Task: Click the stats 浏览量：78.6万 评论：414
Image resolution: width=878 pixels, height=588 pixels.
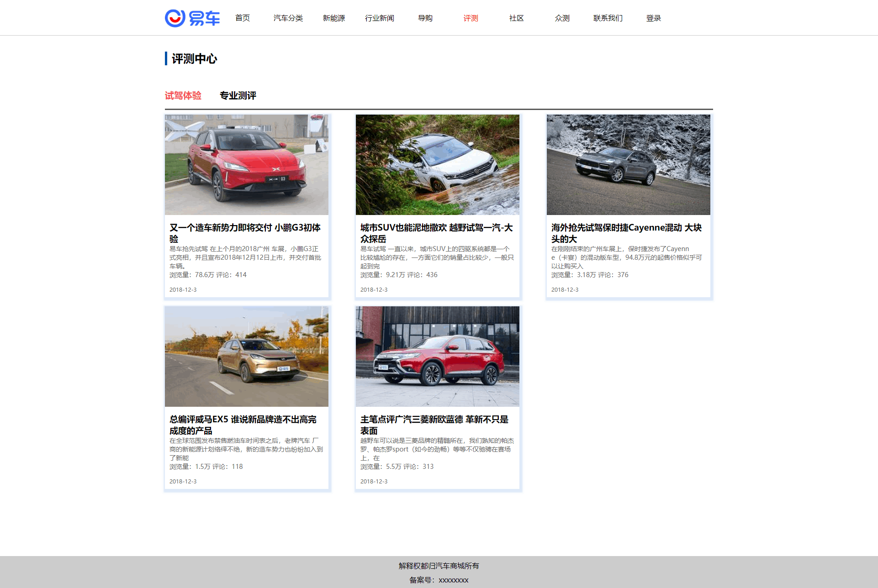Action: (x=208, y=275)
